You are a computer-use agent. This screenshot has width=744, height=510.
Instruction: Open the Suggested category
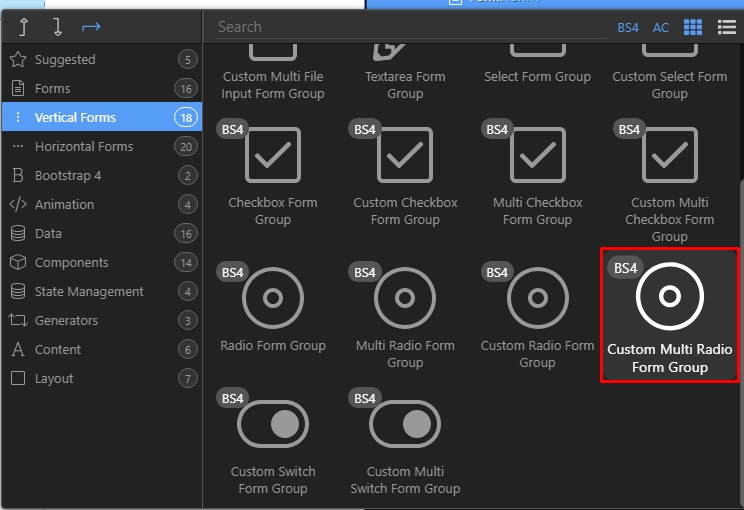65,60
